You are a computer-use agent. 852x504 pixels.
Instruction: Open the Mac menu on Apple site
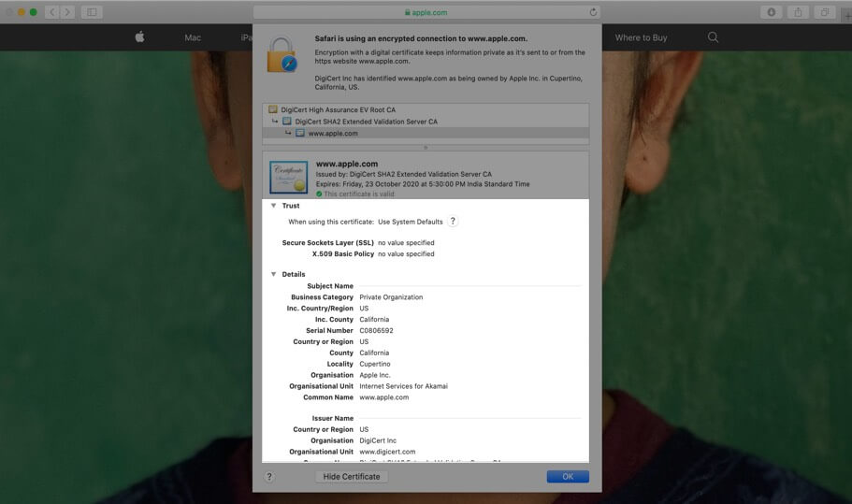(193, 37)
